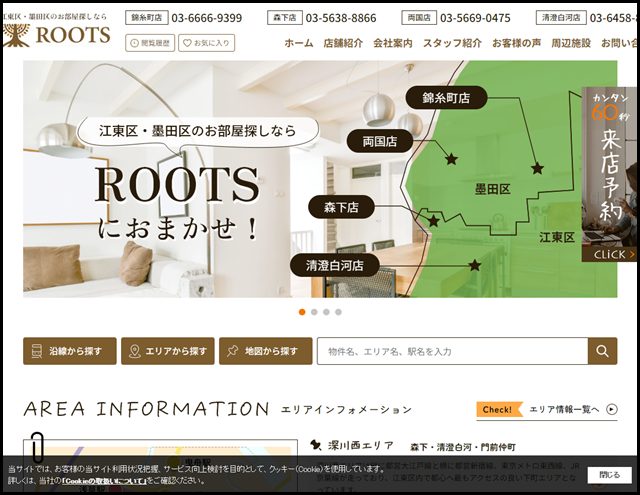The image size is (640, 495).
Task: Select fourth carousel dot
Action: click(x=338, y=312)
